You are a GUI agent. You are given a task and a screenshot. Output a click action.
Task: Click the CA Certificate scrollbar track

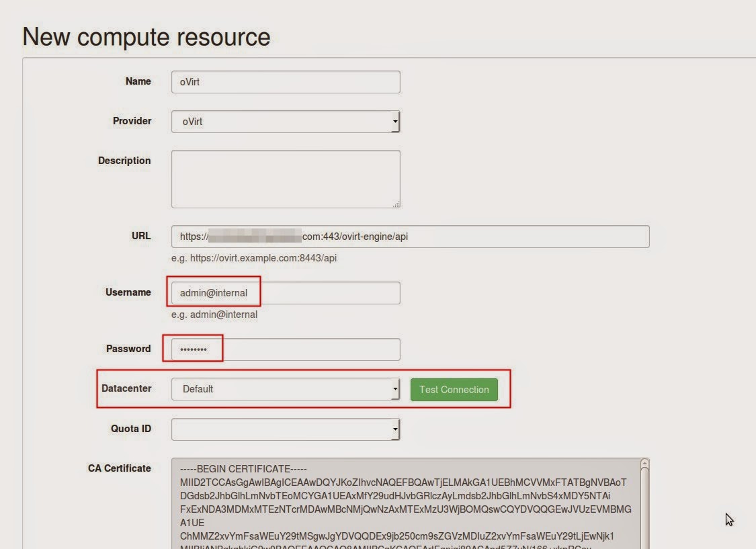tap(644, 524)
